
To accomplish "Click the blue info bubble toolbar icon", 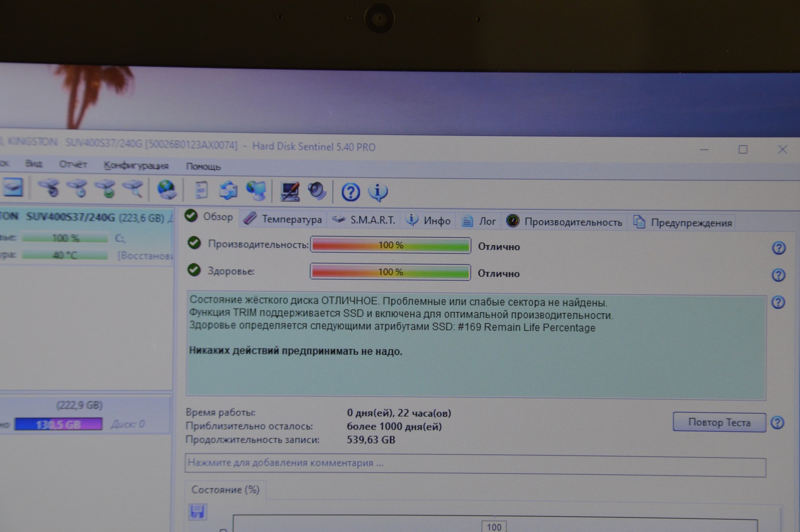I will 378,192.
